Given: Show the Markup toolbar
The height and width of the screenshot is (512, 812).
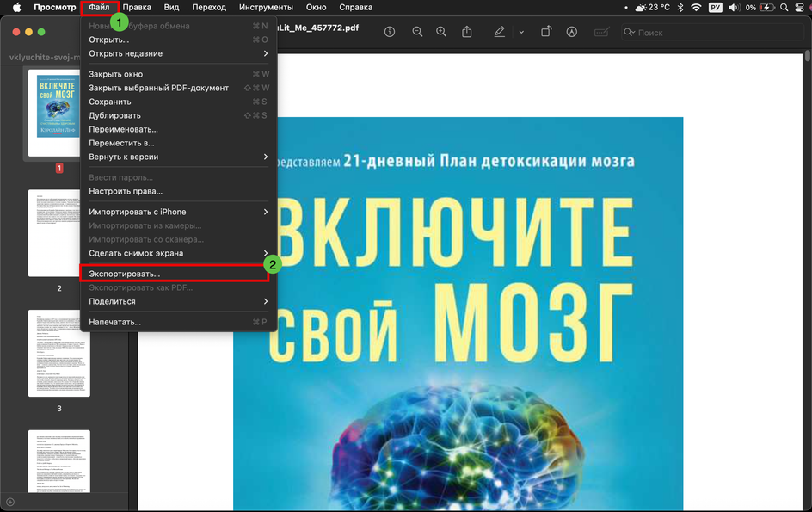Looking at the screenshot, I should coord(572,32).
